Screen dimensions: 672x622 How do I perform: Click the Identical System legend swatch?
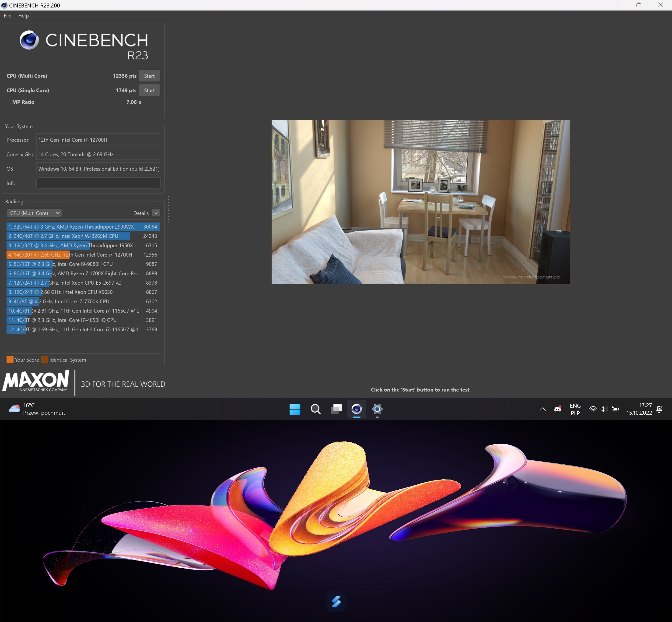[x=44, y=360]
